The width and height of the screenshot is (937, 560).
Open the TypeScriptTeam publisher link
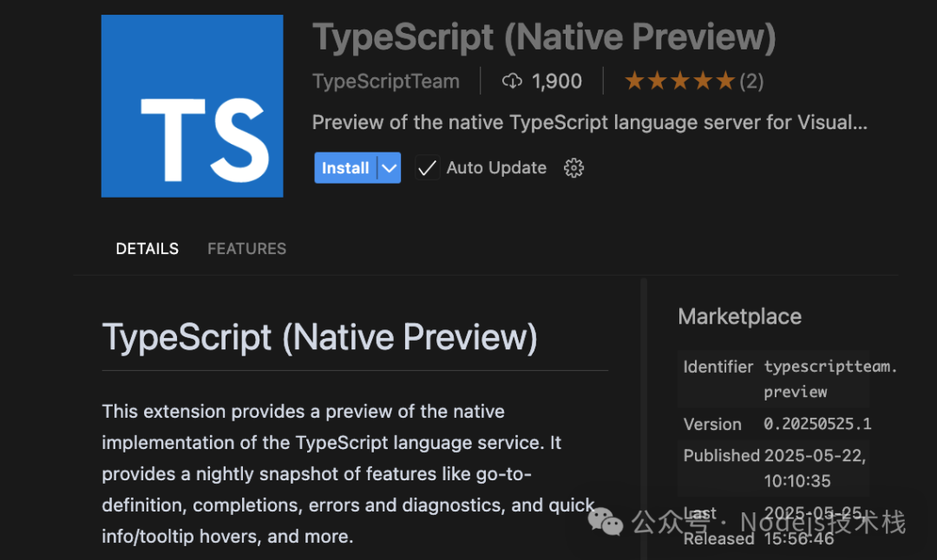(x=386, y=81)
